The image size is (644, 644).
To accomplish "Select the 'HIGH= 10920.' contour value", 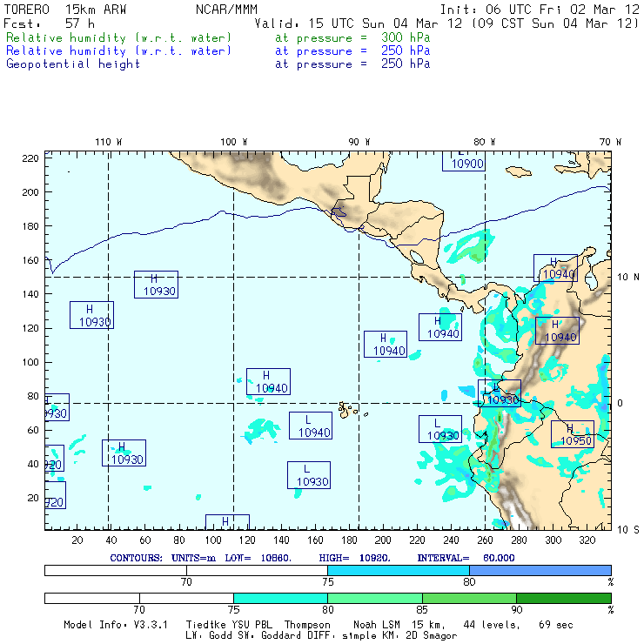I will 354,558.
